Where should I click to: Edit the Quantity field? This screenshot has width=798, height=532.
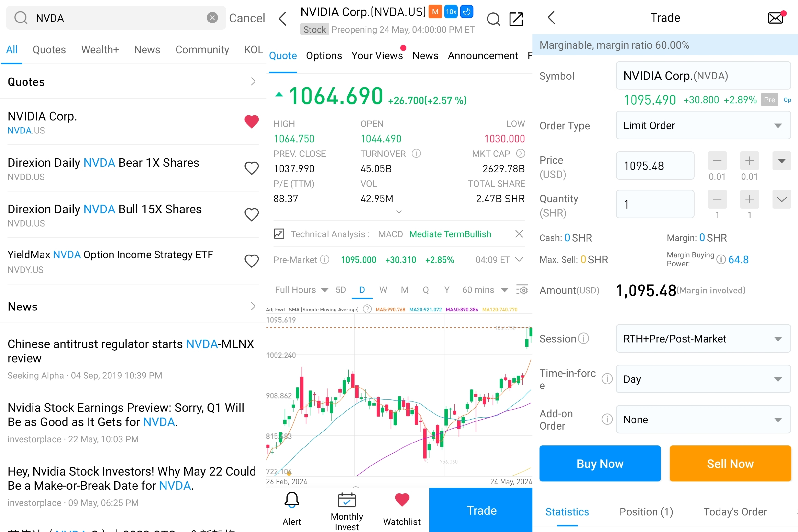655,204
